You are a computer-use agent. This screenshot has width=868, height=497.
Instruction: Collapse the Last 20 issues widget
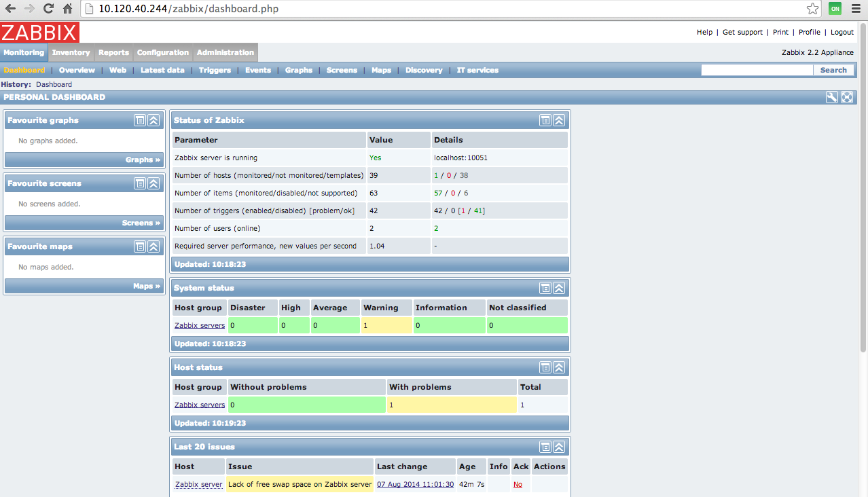[x=559, y=447]
